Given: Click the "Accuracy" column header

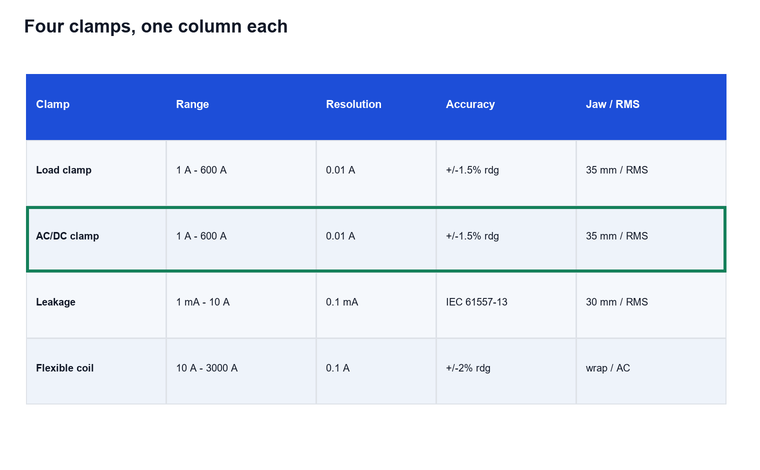Looking at the screenshot, I should [470, 104].
